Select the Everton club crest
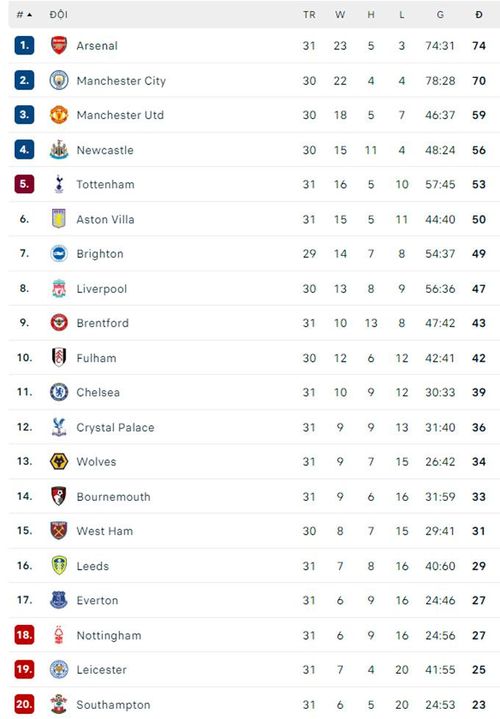 (59, 600)
